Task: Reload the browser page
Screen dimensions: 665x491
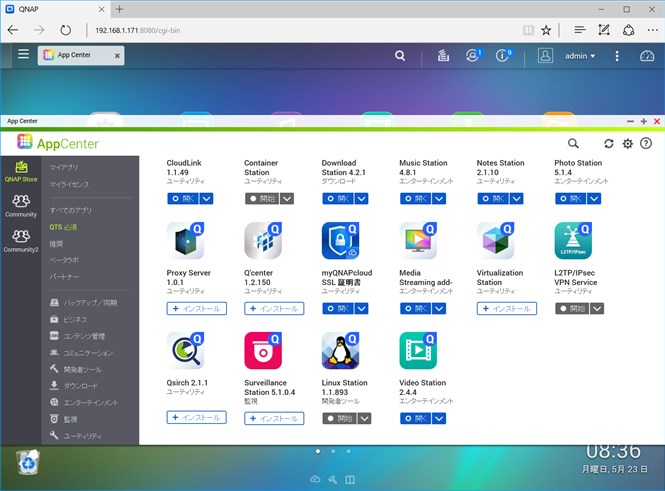Action: 65,30
